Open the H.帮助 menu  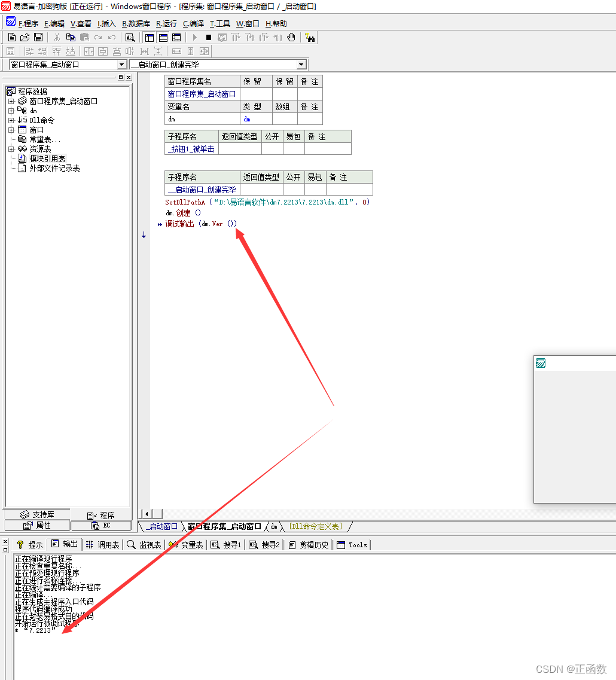(276, 23)
